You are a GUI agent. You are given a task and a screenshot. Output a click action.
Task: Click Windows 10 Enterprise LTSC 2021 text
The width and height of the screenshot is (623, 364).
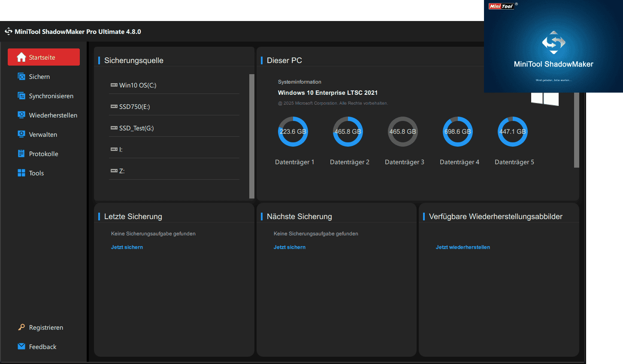(328, 93)
